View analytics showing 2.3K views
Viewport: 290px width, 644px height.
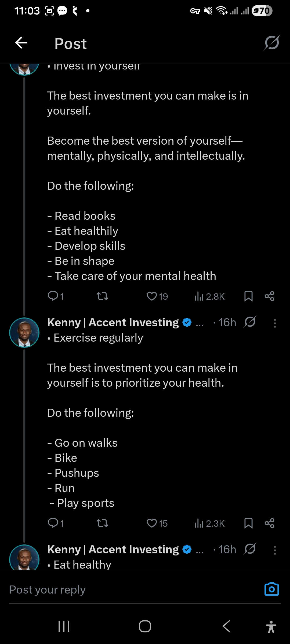click(209, 524)
